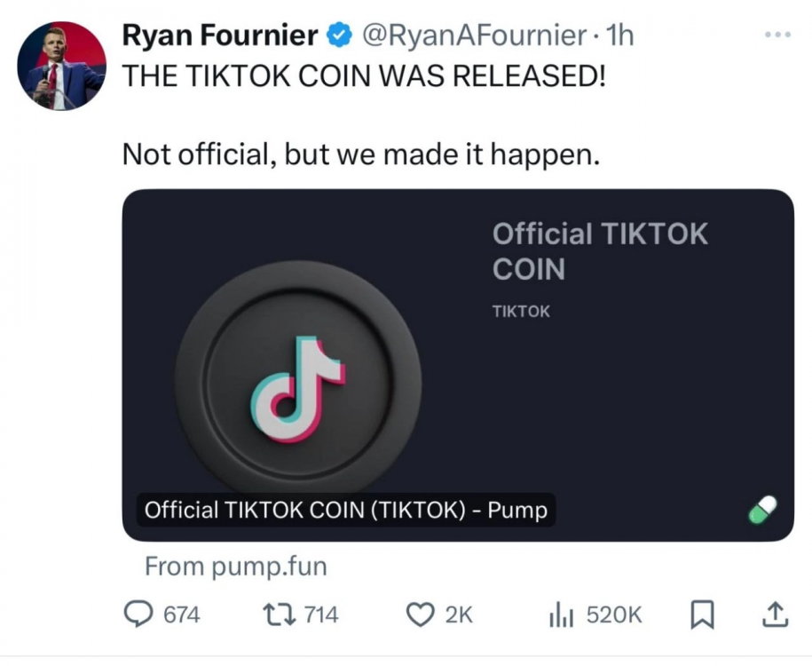This screenshot has width=812, height=666.
Task: Click the small TIKTOK ticker label
Action: coord(521,312)
